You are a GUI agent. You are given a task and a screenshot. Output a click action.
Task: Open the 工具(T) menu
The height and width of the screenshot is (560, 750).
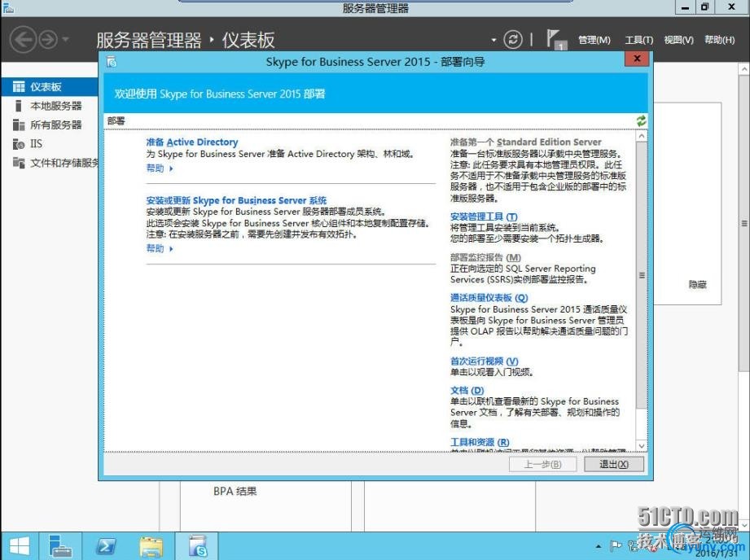pyautogui.click(x=638, y=40)
